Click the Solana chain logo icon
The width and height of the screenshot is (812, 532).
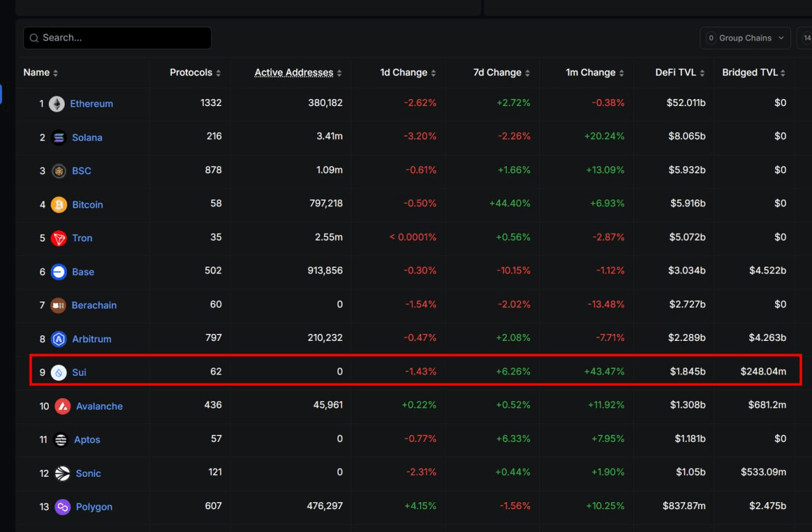[x=59, y=138]
